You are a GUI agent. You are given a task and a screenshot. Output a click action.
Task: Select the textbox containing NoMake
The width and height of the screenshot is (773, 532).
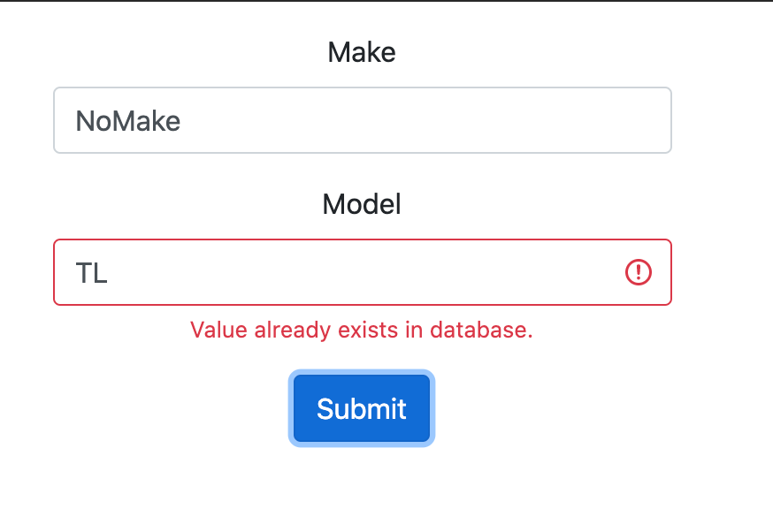[363, 120]
